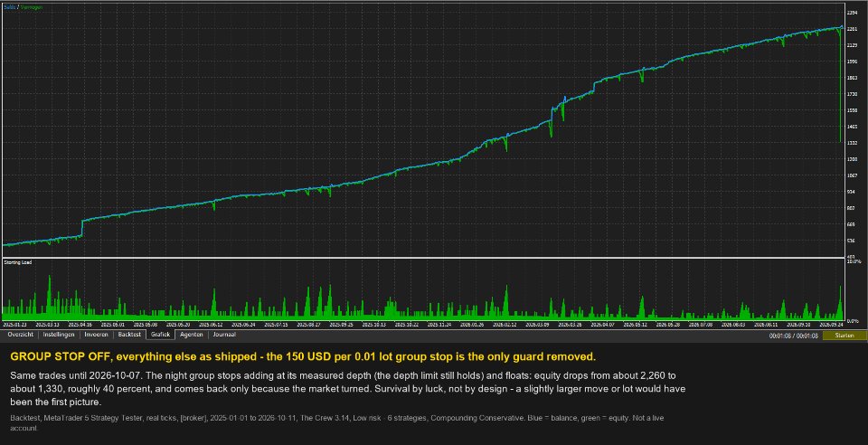The image size is (868, 445).
Task: Click the 1067 value on the price axis
Action: tap(852, 175)
